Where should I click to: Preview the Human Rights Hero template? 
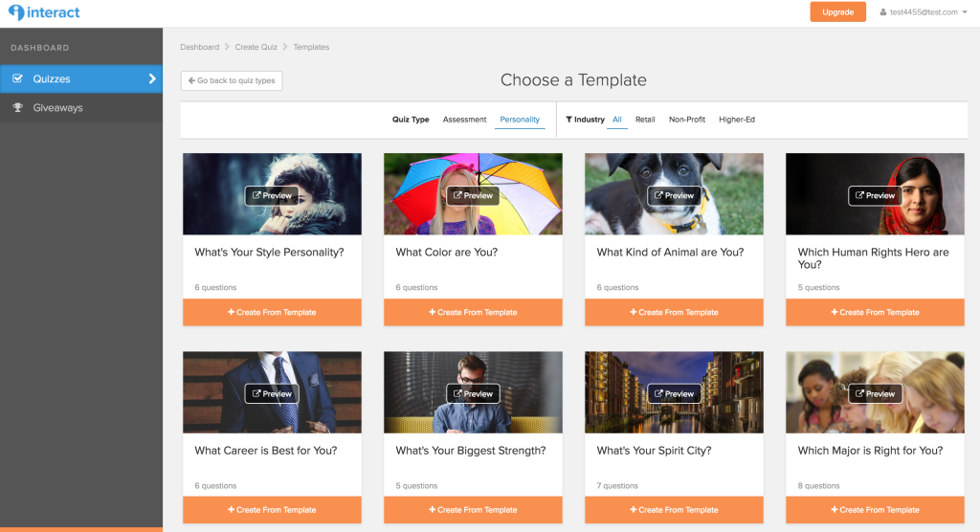point(875,195)
